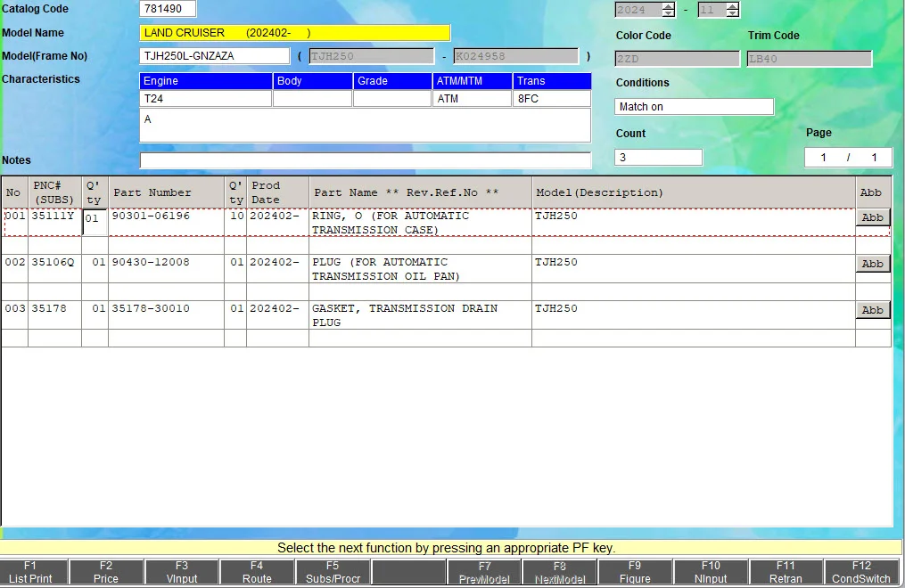The image size is (905, 588).
Task: Click the empty Notes input field
Action: [366, 160]
